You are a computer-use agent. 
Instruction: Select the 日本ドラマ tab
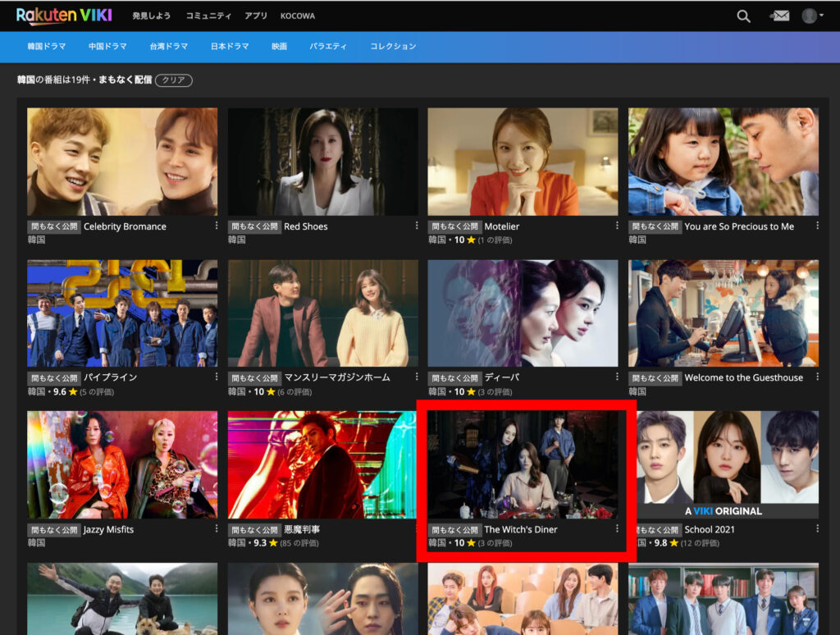click(230, 47)
